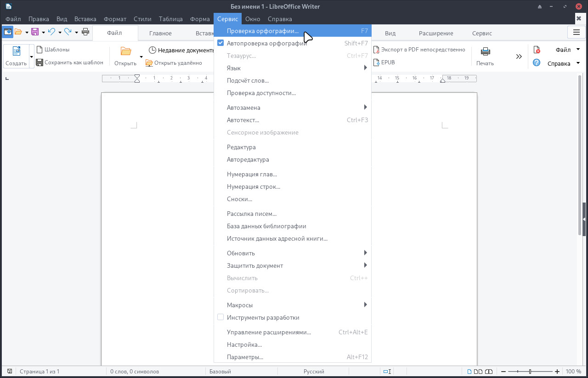Open the Правка menu in menu bar

(x=39, y=19)
